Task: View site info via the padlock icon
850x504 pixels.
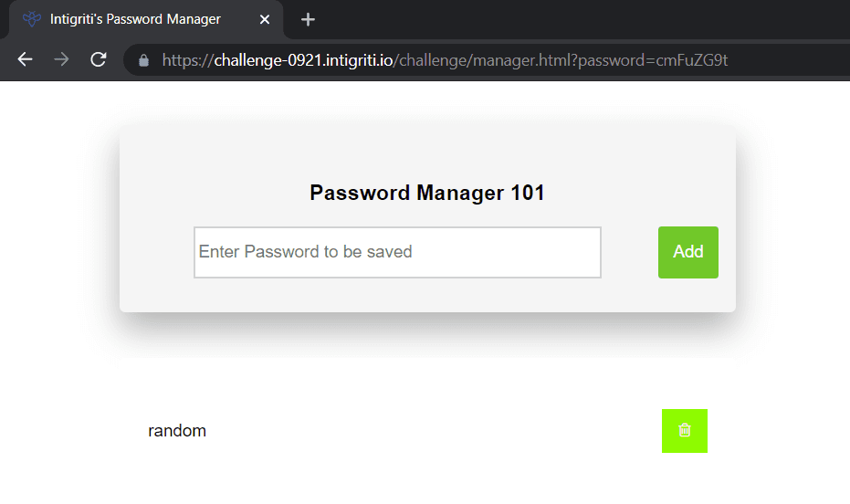Action: pyautogui.click(x=143, y=60)
